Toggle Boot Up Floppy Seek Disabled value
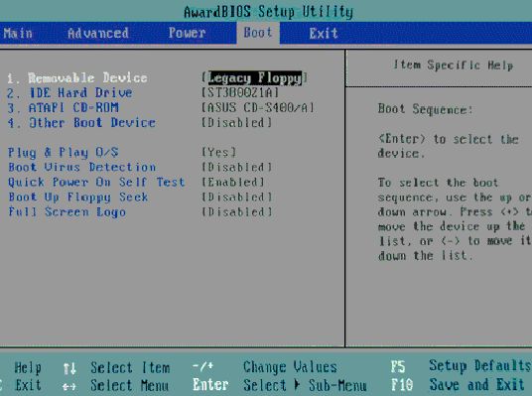Screen dimensions: 532x396 (x=237, y=197)
